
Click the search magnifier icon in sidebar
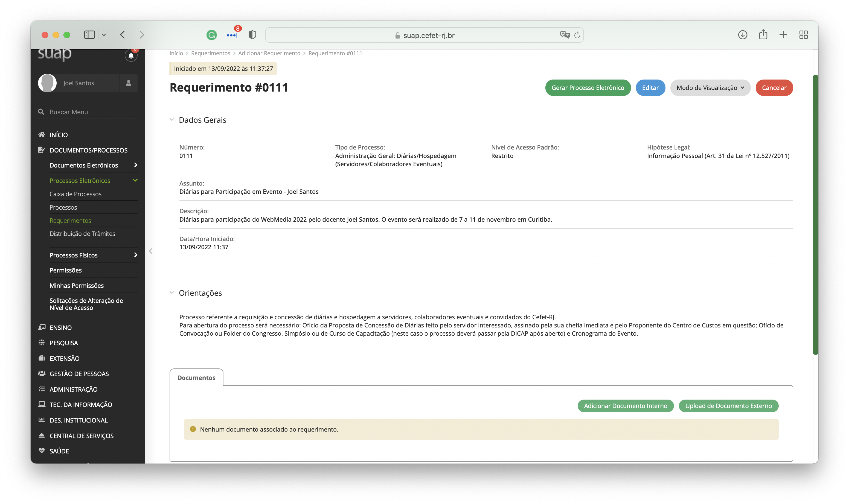[41, 112]
